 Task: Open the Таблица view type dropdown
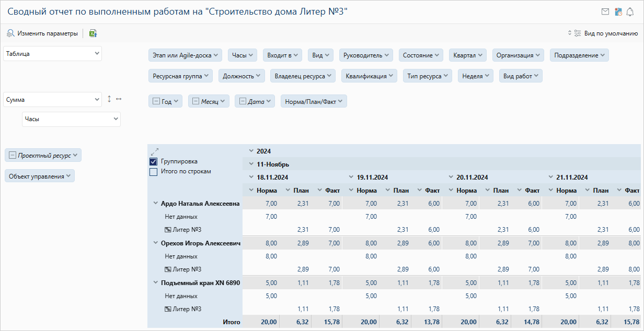point(52,54)
